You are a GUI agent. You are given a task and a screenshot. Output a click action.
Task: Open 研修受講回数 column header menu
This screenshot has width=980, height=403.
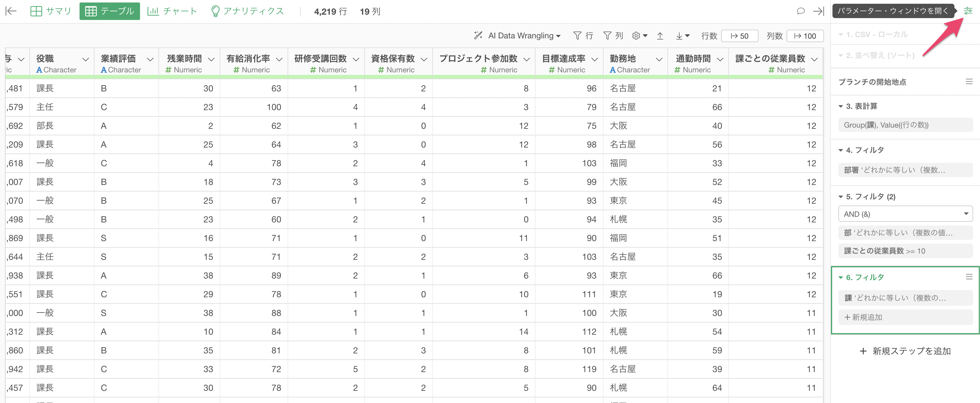(x=356, y=59)
